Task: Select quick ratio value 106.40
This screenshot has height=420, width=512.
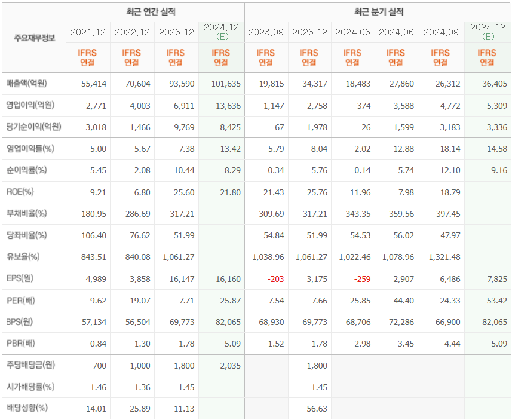Action: tap(94, 235)
